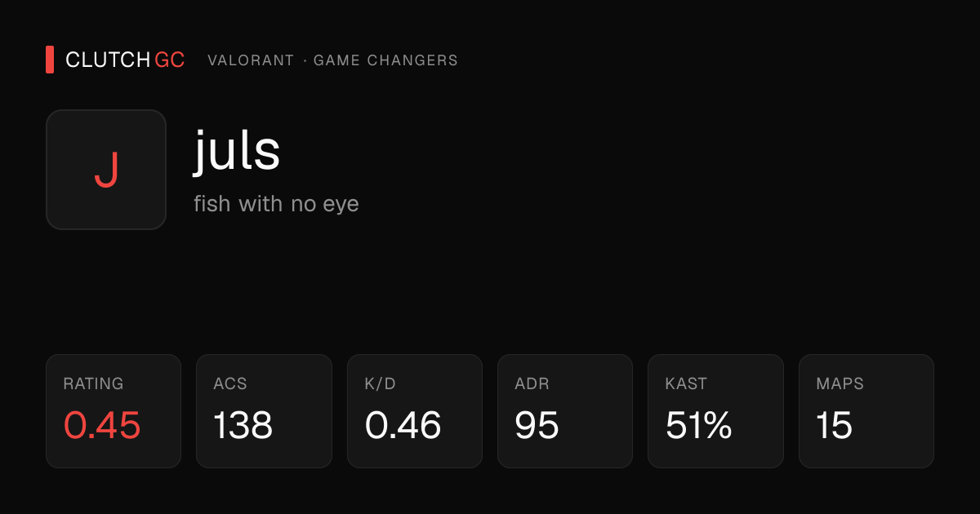The height and width of the screenshot is (514, 980).
Task: Select the GAME CHANGERS header label
Action: (385, 60)
